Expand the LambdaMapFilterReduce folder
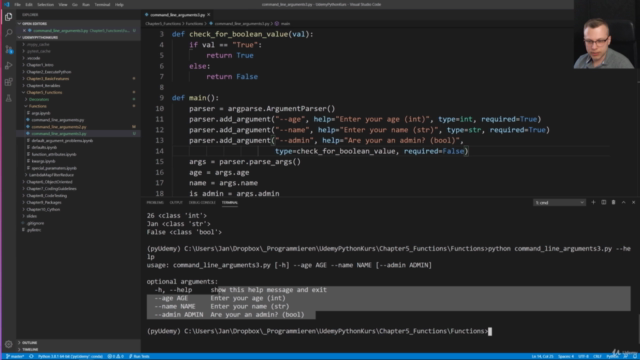 click(x=51, y=175)
